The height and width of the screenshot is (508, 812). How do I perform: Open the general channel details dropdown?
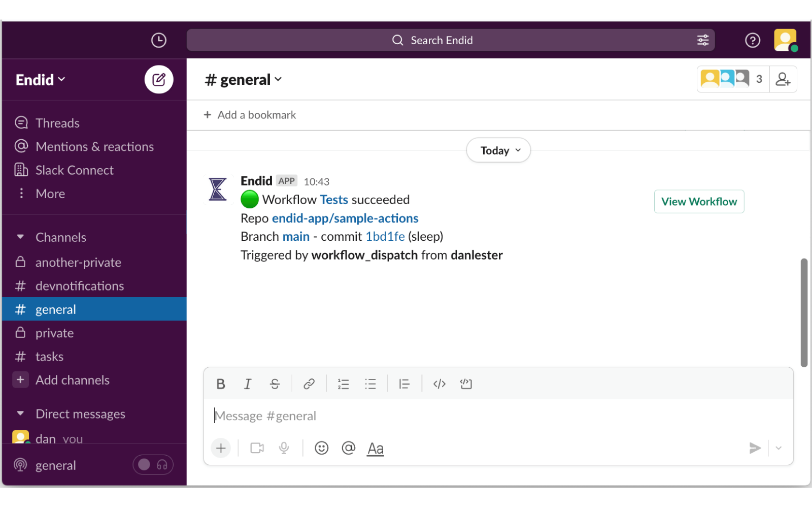coord(243,80)
